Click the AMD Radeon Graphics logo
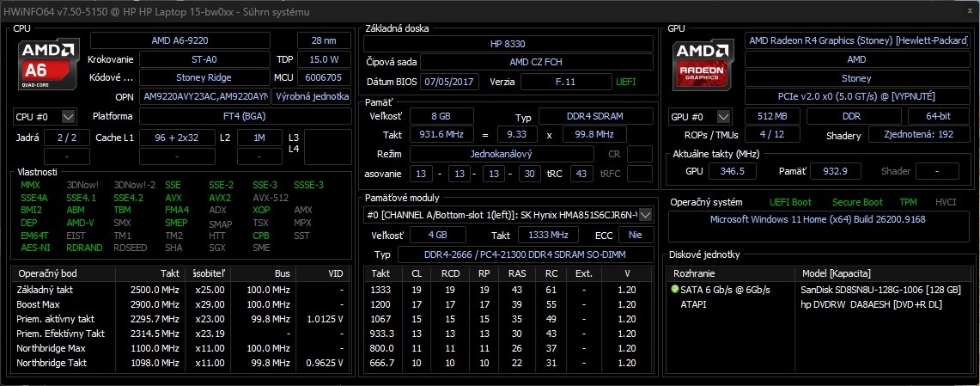Viewport: 980px width, 386px height. tap(703, 66)
